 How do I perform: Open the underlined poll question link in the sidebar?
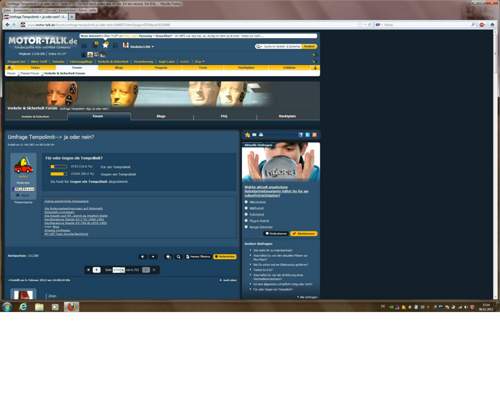point(276,191)
